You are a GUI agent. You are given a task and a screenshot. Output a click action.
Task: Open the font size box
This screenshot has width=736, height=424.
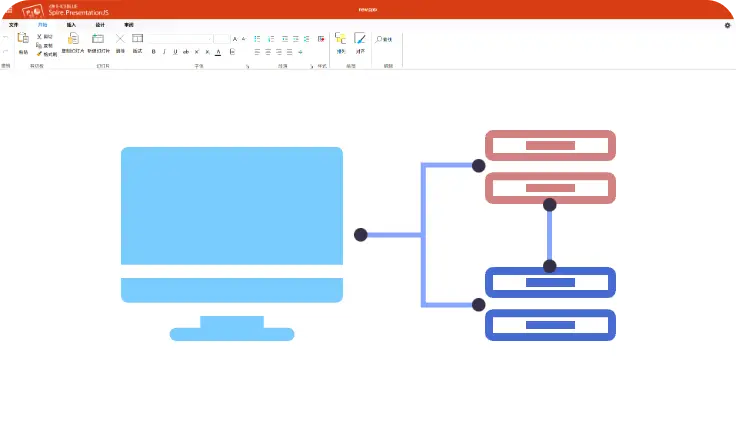click(222, 39)
